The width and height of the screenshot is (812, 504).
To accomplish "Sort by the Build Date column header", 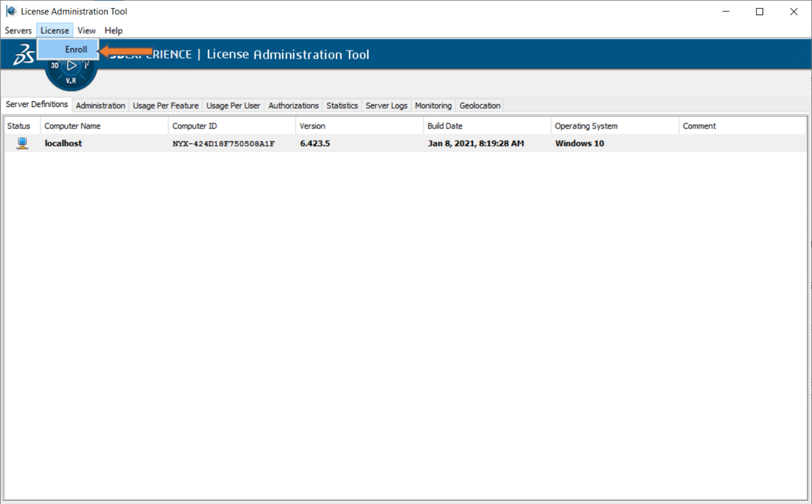I will coord(487,126).
